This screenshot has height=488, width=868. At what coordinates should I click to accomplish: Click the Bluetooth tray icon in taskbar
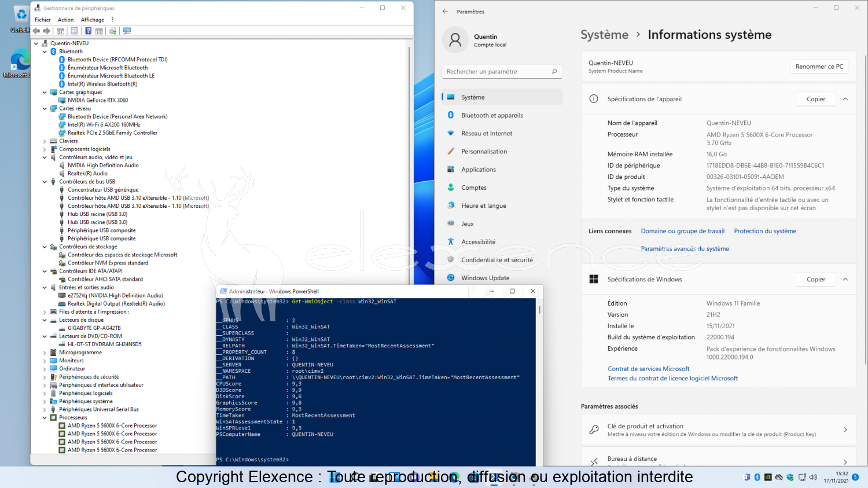pyautogui.click(x=757, y=478)
